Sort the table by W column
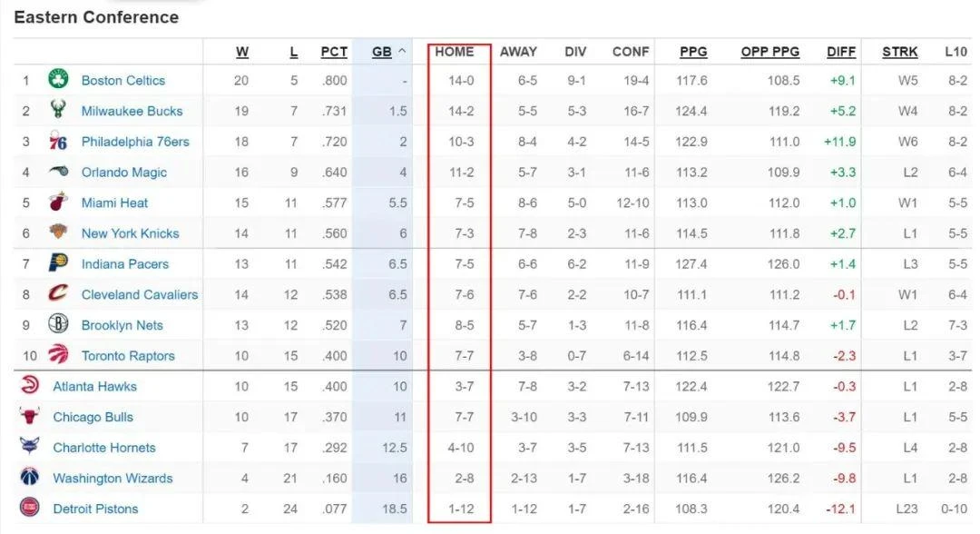The image size is (980, 534). (x=242, y=52)
